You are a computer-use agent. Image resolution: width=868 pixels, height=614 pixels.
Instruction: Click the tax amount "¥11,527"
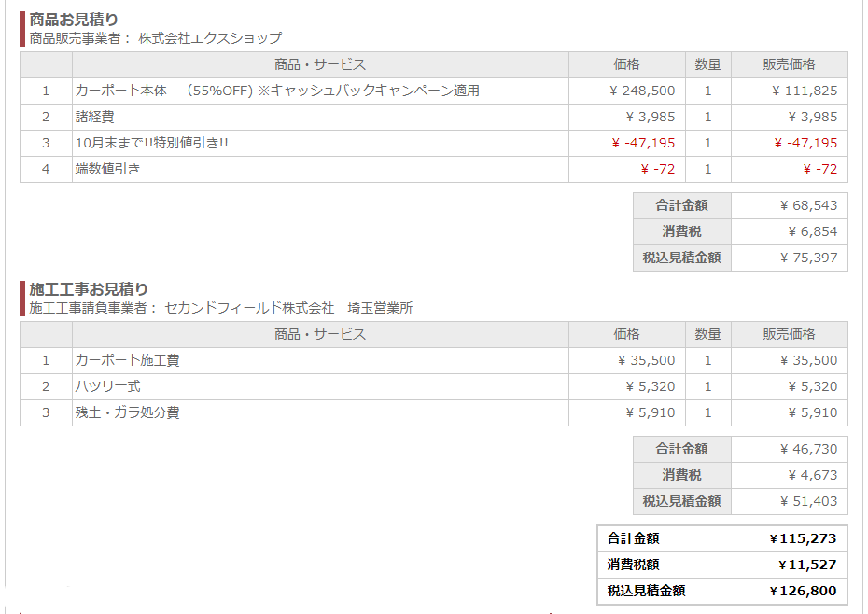[807, 565]
